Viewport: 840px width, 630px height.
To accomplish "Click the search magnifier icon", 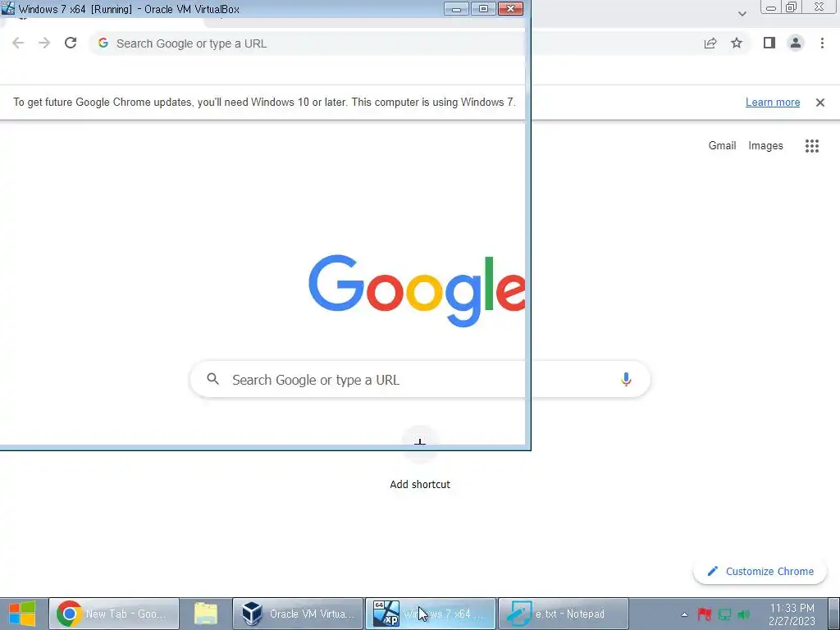I will click(212, 379).
